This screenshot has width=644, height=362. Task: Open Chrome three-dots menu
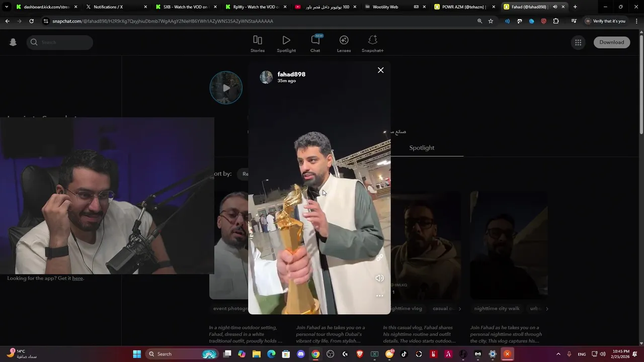(x=636, y=21)
